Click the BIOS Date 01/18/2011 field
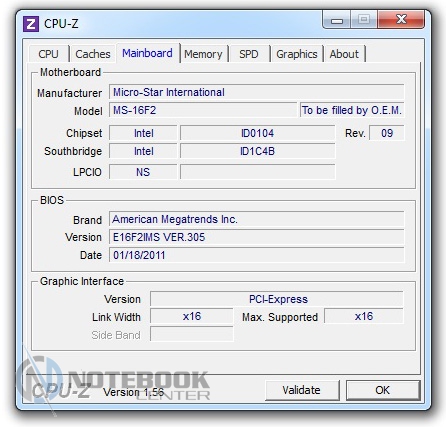 pos(257,255)
